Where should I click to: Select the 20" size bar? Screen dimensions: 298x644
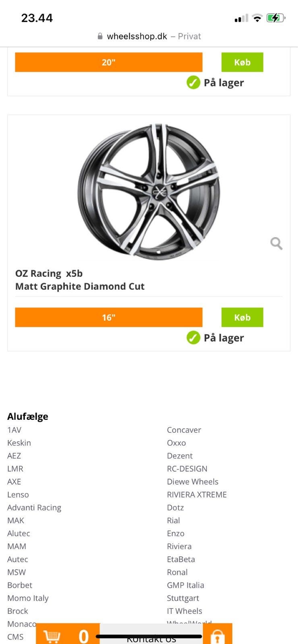pyautogui.click(x=109, y=62)
